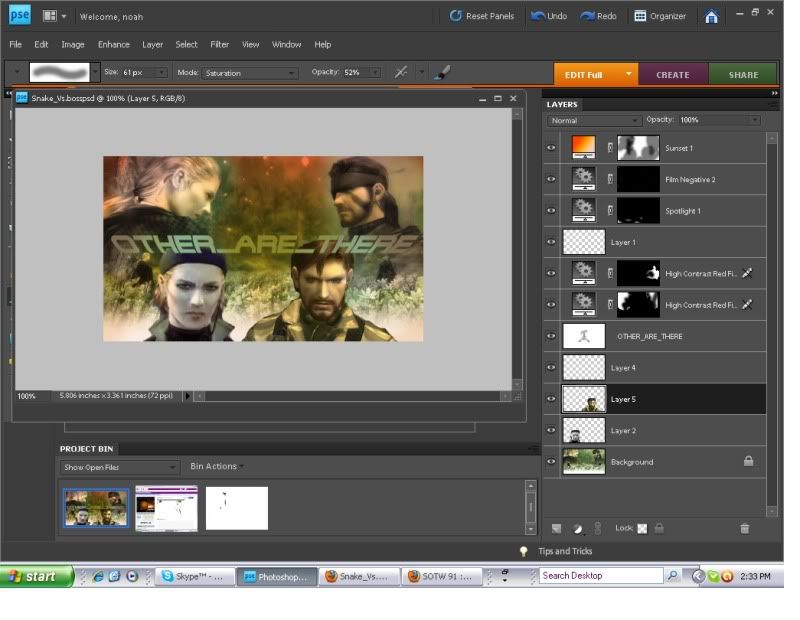The height and width of the screenshot is (620, 800).
Task: Click the create adjustment layer half-circle icon
Action: click(x=578, y=529)
